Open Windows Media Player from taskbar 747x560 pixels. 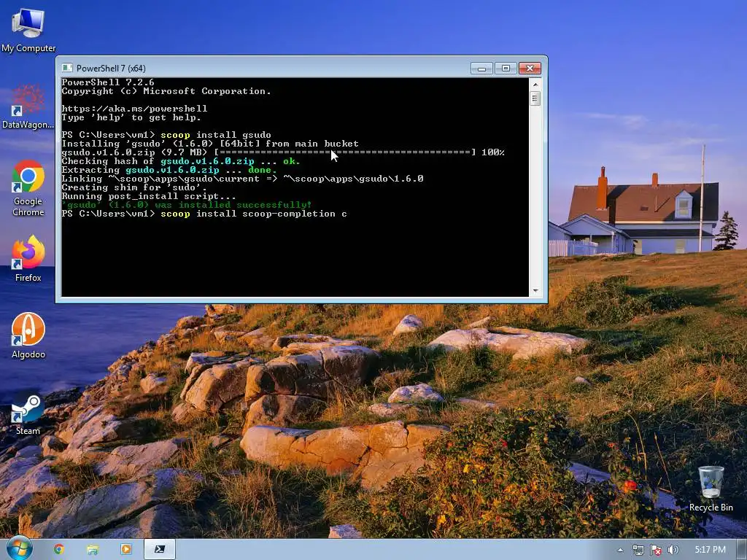(125, 549)
